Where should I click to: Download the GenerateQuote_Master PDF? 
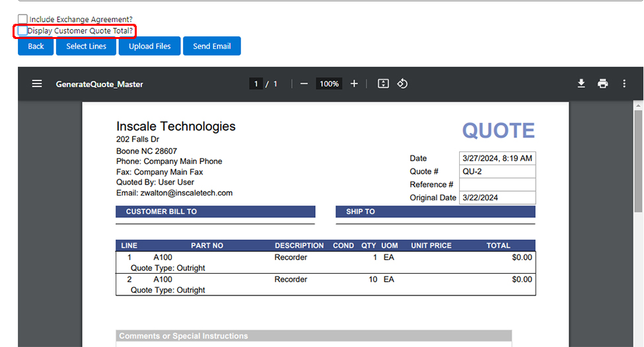click(x=581, y=84)
